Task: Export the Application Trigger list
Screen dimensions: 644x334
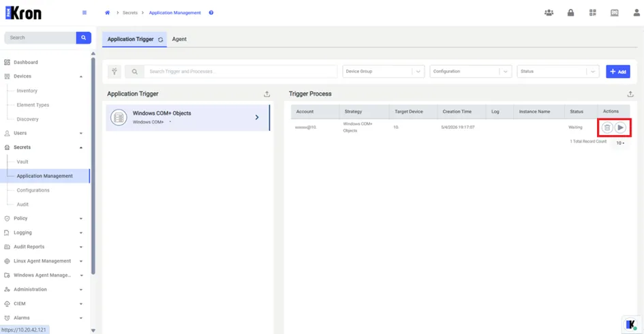Action: 267,94
